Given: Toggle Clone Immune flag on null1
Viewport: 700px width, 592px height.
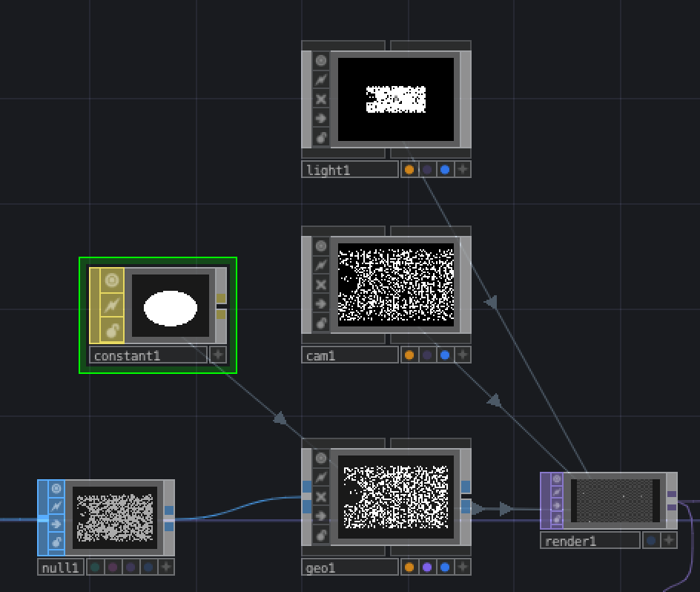Looking at the screenshot, I should point(56,506).
